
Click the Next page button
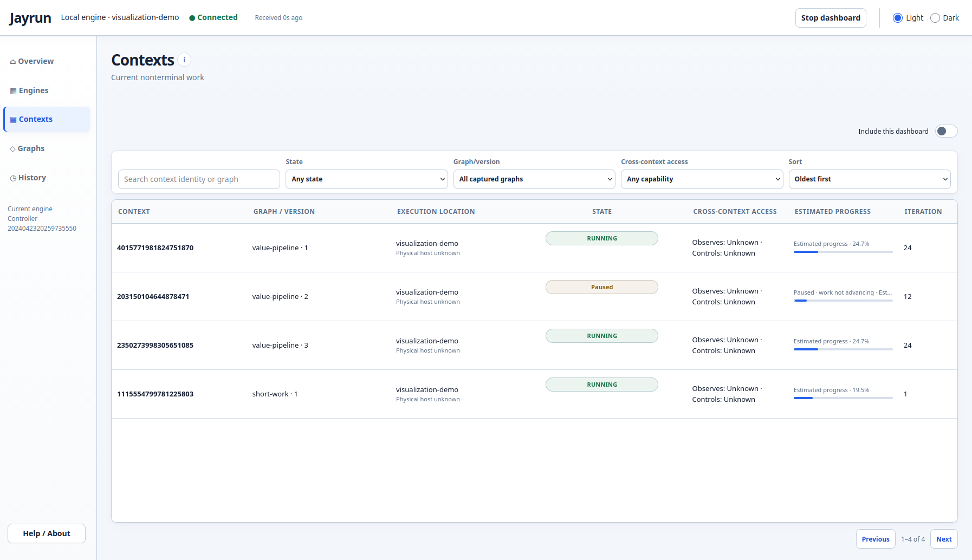pos(944,539)
